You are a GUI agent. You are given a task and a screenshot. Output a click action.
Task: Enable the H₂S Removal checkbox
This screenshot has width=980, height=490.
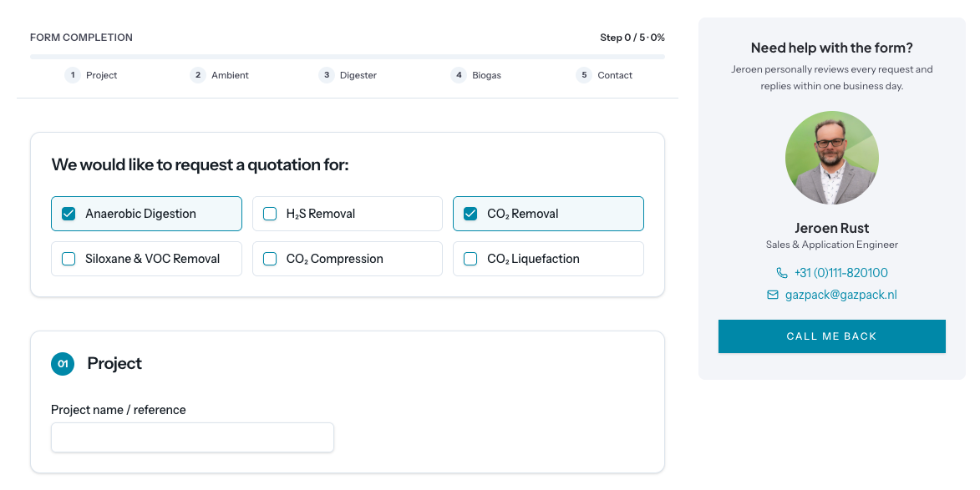click(x=270, y=214)
